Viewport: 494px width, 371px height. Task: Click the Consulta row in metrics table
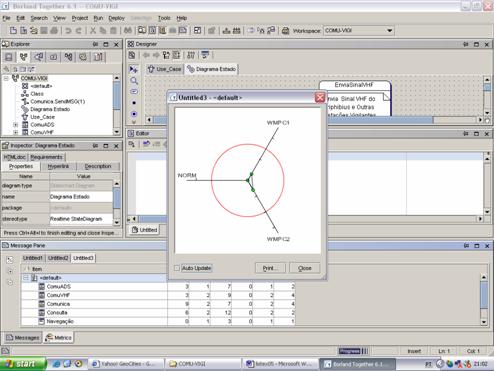coord(158,313)
